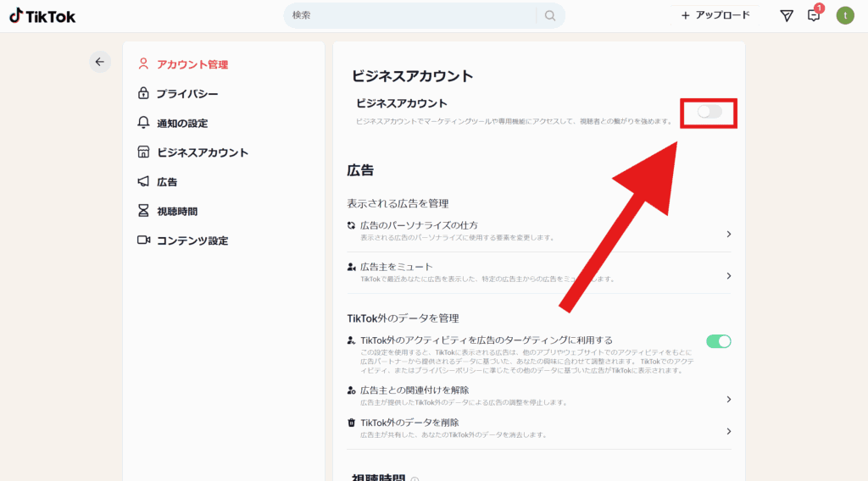Click the 広告 section heading
The height and width of the screenshot is (481, 868).
(x=360, y=170)
